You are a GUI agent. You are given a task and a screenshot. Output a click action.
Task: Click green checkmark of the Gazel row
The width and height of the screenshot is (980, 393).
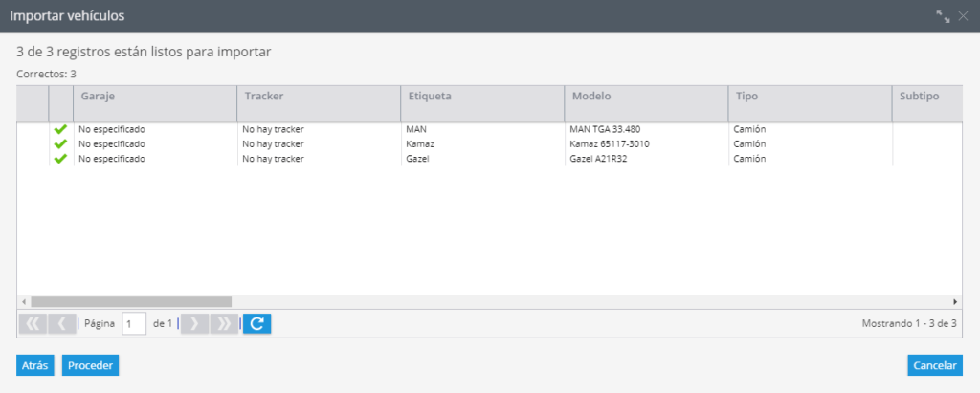point(60,159)
